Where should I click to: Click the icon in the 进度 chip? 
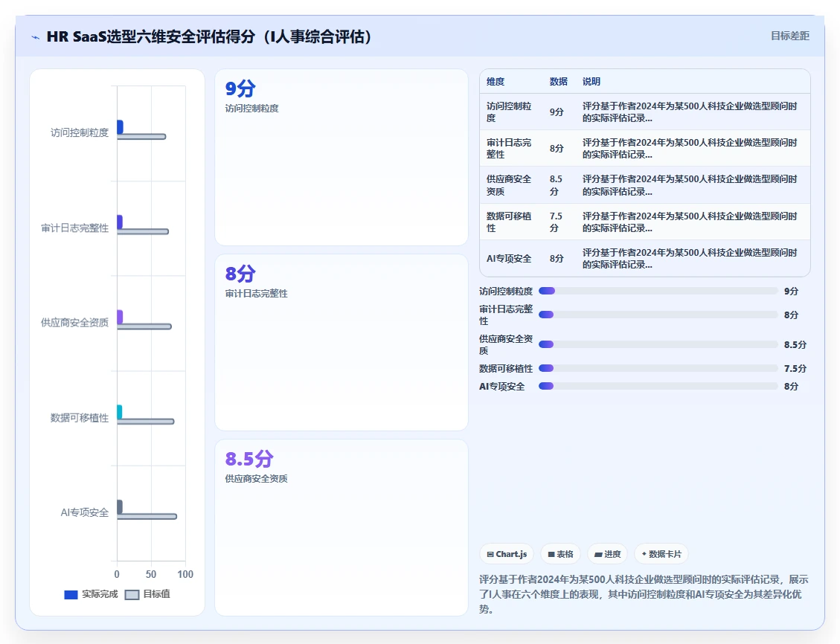pyautogui.click(x=598, y=555)
